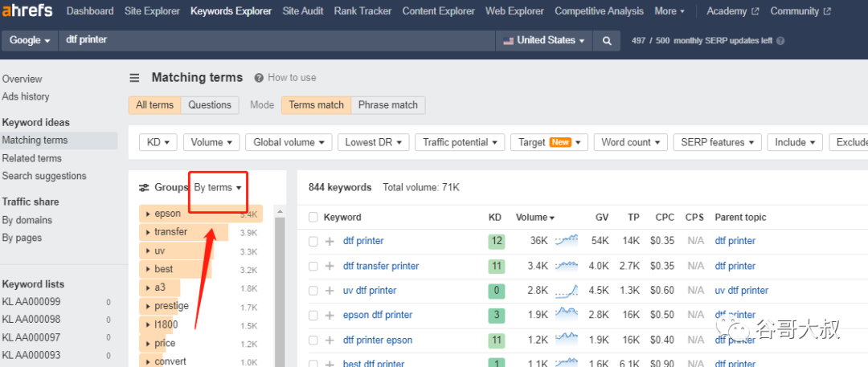Screen dimensions: 868x367
Task: Switch to All terms toggle
Action: [154, 105]
